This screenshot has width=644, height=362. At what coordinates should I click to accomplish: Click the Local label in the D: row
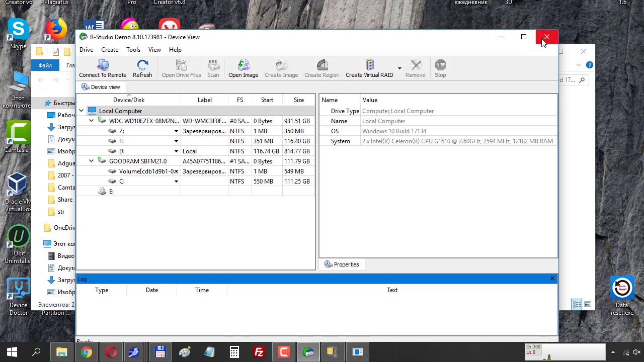point(190,151)
